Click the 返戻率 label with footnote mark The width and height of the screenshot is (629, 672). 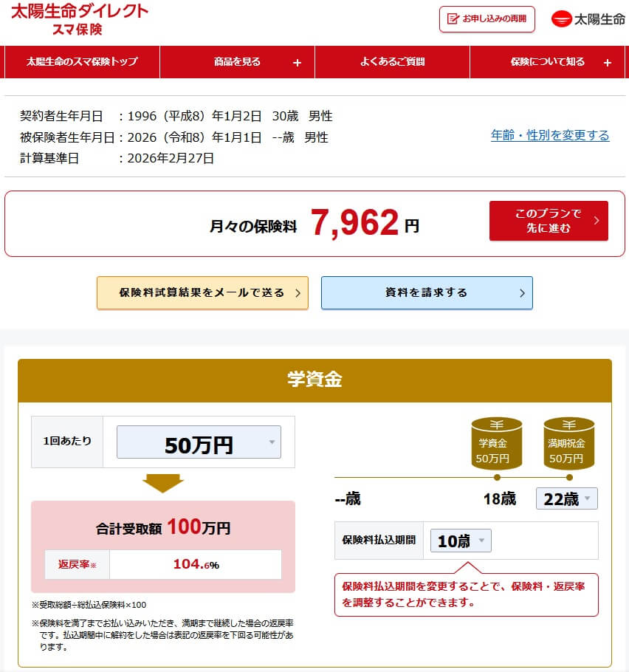(78, 564)
